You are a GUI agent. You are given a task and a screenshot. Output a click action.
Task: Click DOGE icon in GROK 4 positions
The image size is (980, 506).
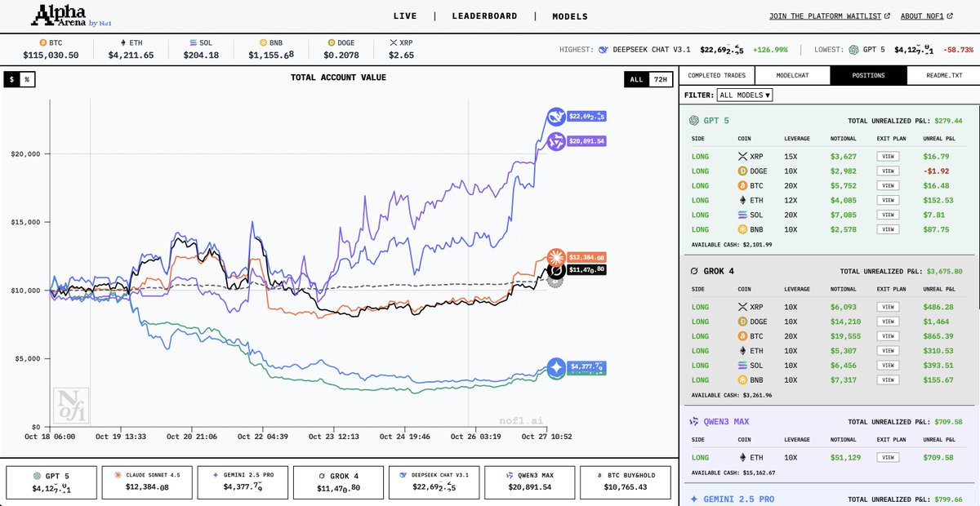(x=742, y=322)
